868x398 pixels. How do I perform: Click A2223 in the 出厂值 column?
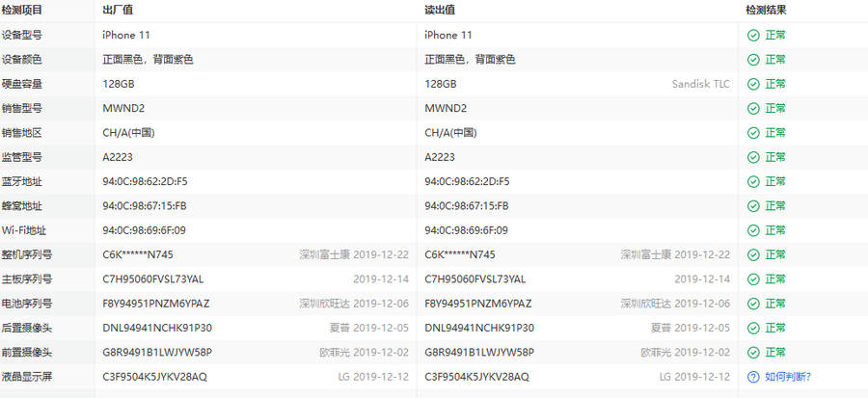(118, 157)
